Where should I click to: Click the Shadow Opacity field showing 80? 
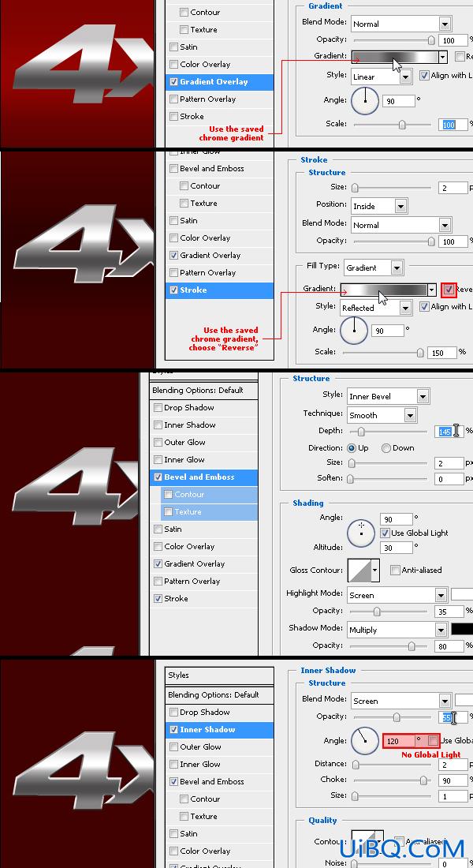(449, 646)
